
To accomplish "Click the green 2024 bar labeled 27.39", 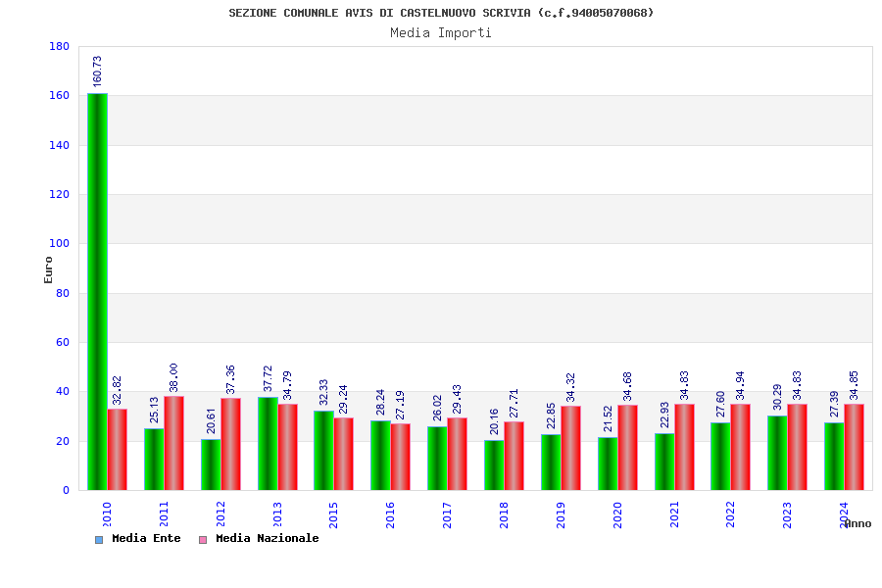I will [x=834, y=457].
